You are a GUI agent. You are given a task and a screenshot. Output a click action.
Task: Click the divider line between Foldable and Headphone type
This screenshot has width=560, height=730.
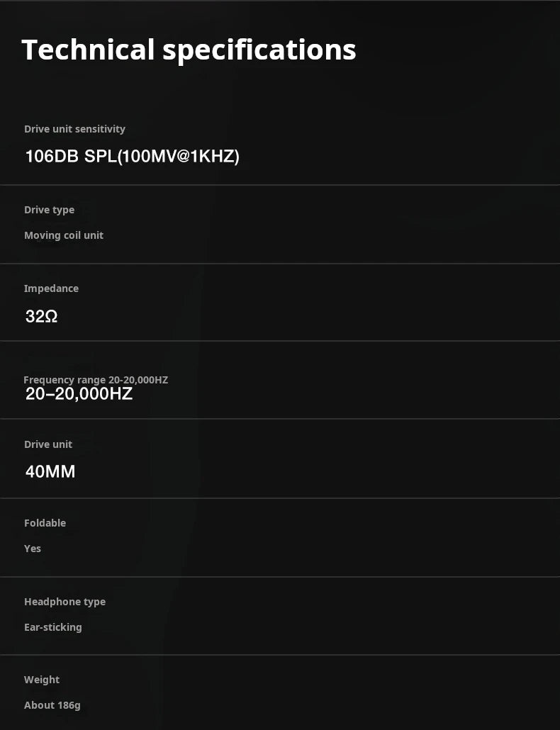click(x=280, y=577)
